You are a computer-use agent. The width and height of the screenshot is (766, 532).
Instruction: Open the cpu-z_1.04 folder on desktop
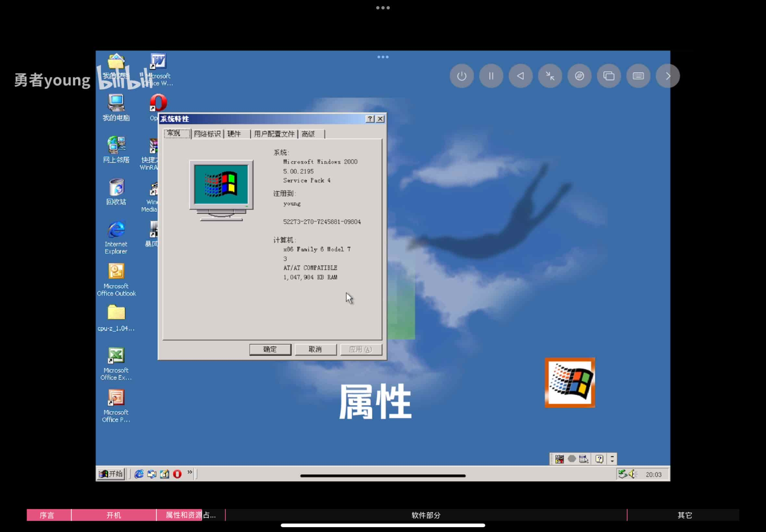[116, 318]
